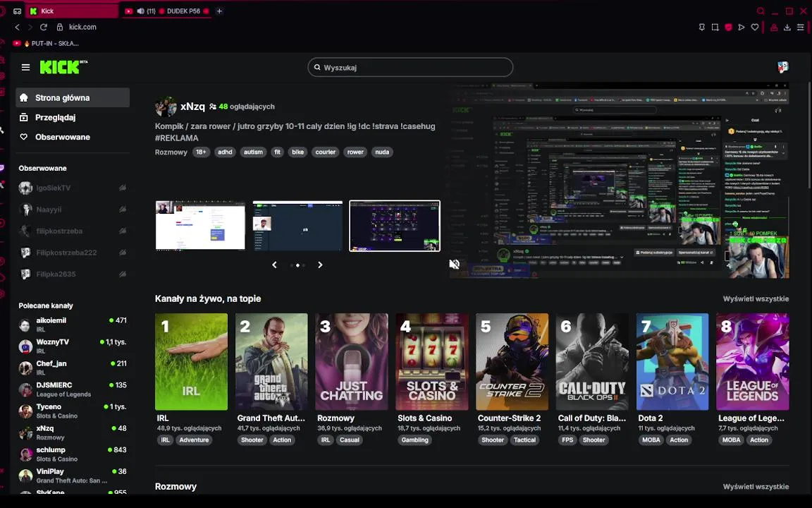Open the Slots & Casino category cover
This screenshot has width=812, height=508.
[432, 361]
